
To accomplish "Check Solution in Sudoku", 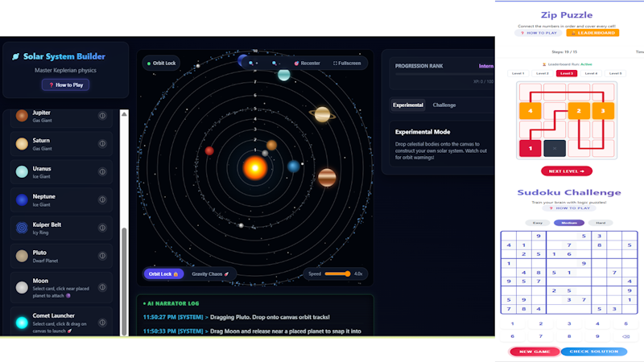I will pyautogui.click(x=594, y=352).
